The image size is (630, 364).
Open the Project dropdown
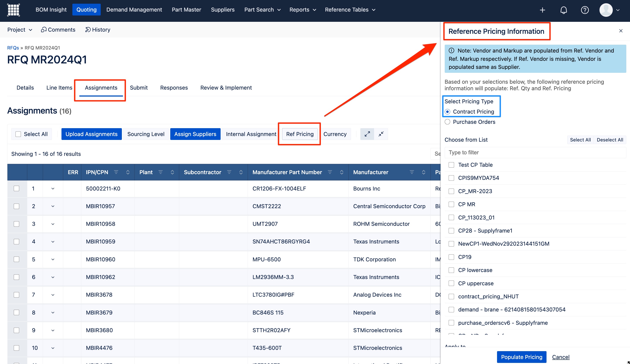pyautogui.click(x=20, y=29)
